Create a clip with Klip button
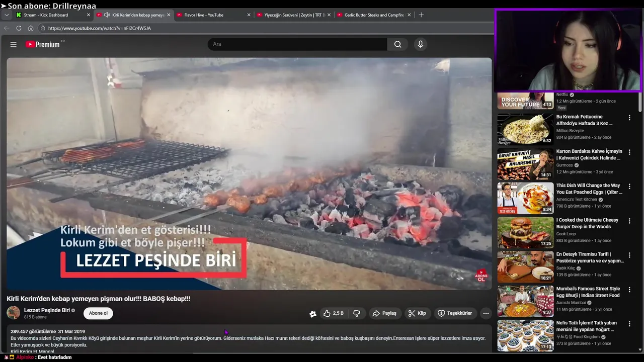644x362 pixels. (x=417, y=313)
